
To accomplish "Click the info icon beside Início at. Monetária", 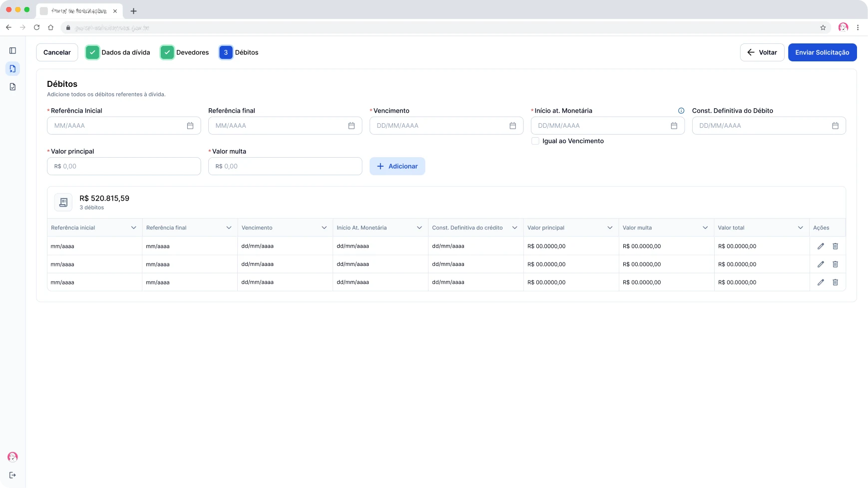I will pyautogui.click(x=681, y=111).
